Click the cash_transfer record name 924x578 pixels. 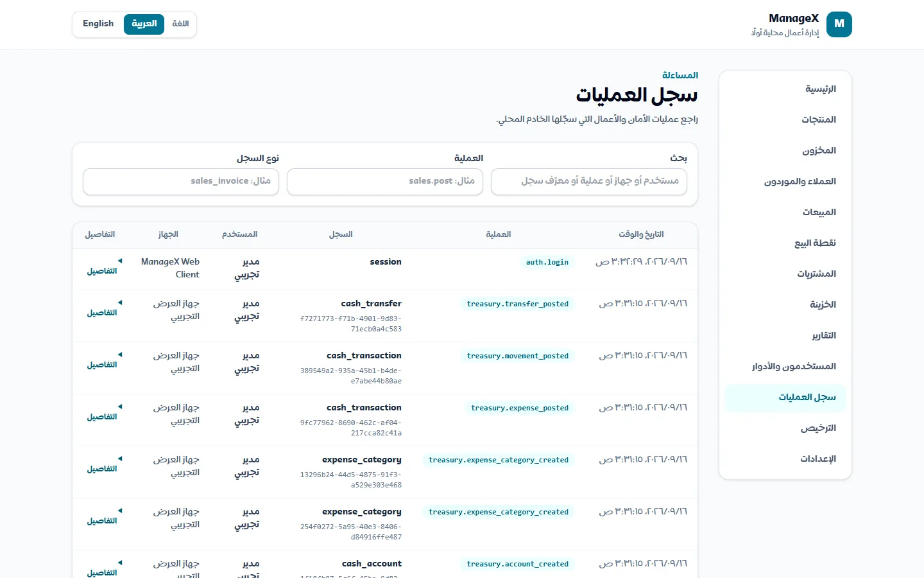[372, 304]
